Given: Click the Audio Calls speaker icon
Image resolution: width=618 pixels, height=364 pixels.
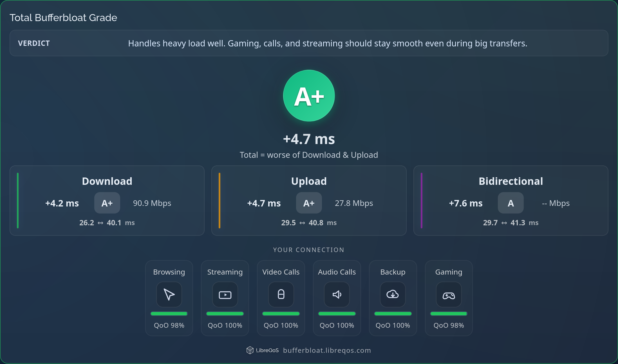Looking at the screenshot, I should pos(337,295).
